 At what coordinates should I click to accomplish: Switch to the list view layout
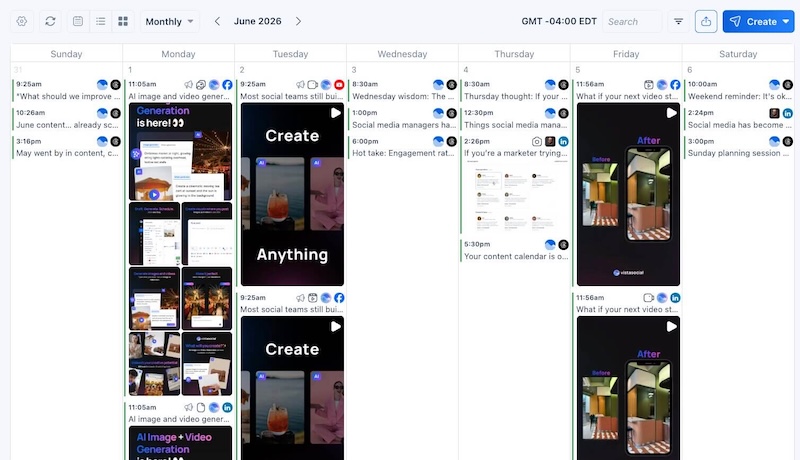pyautogui.click(x=101, y=21)
